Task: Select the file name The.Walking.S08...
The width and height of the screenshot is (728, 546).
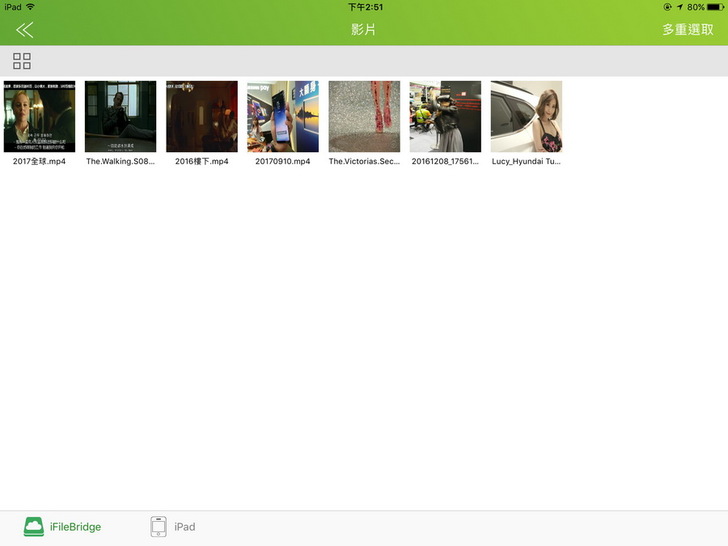Action: (x=121, y=162)
